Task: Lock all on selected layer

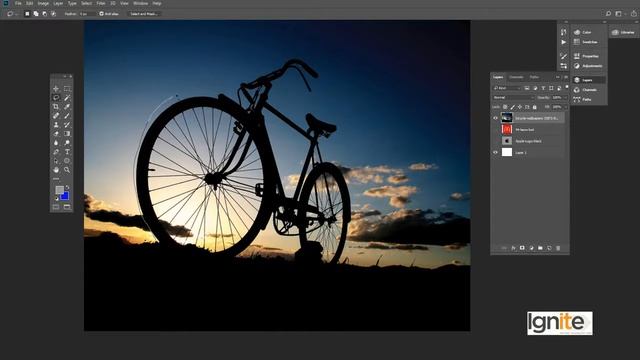Action: click(x=535, y=107)
